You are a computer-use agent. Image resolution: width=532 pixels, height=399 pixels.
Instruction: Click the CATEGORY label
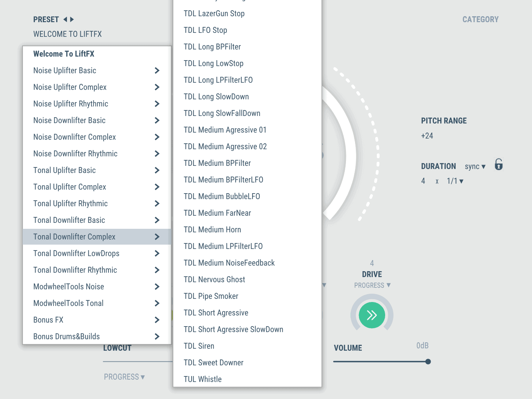(480, 19)
